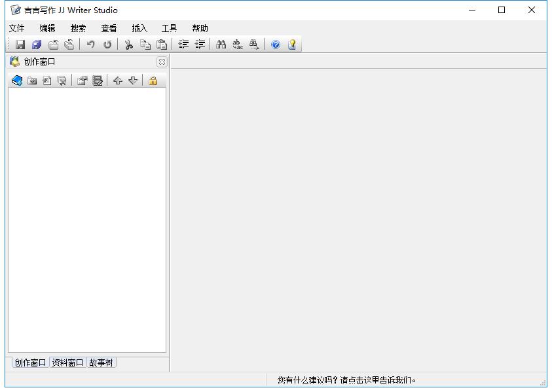
Task: Click the Undo icon on the toolbar
Action: click(x=92, y=44)
